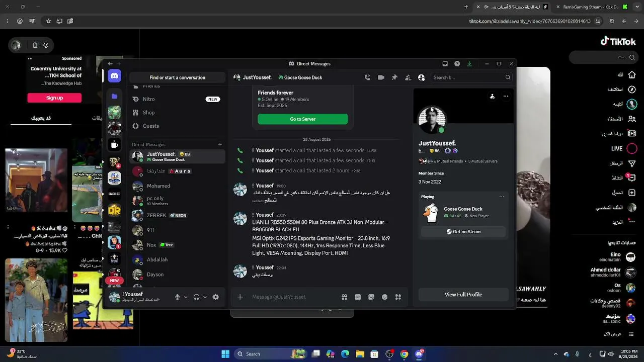Open the Mohamed direct message
This screenshot has height=362, width=644.
pos(177,186)
